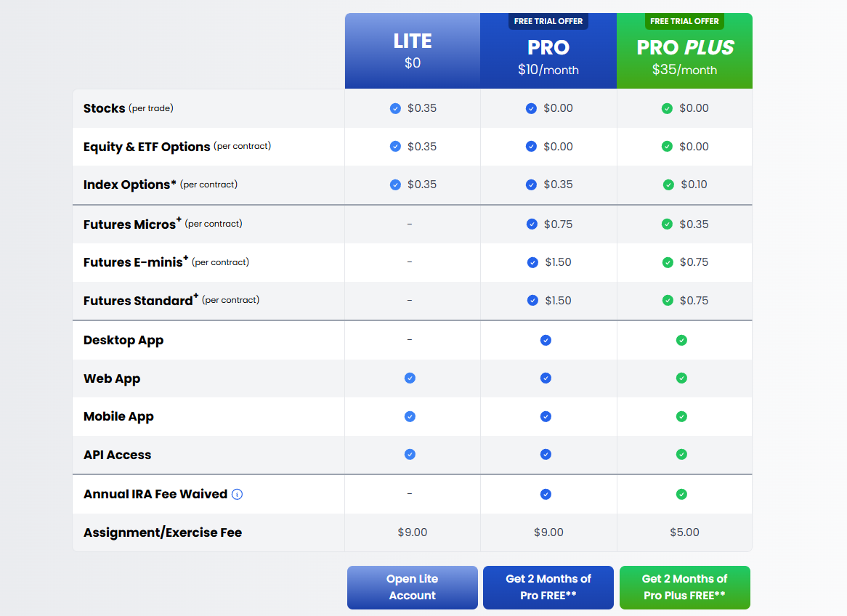Click the Stocks (per trade) row label
The width and height of the screenshot is (847, 616).
pyautogui.click(x=129, y=109)
